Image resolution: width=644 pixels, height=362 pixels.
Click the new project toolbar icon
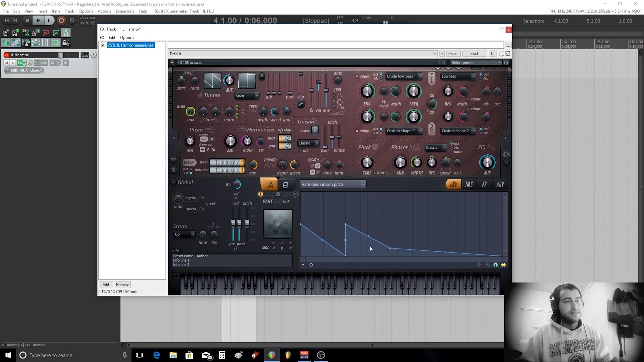click(6, 33)
